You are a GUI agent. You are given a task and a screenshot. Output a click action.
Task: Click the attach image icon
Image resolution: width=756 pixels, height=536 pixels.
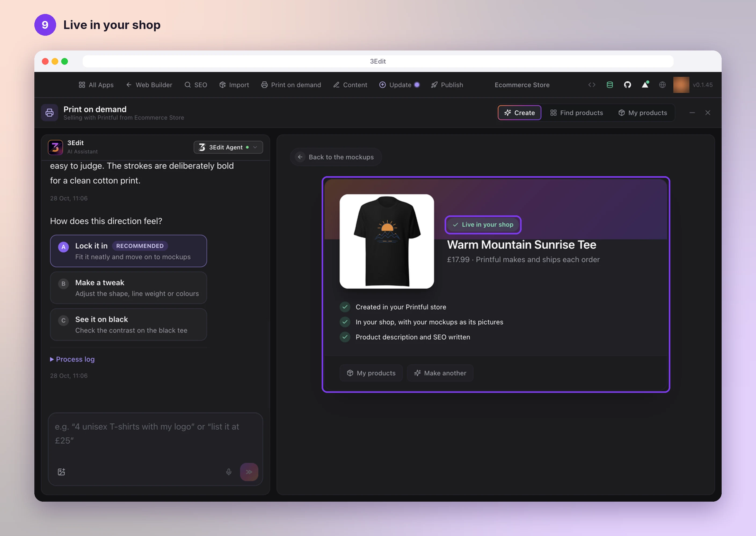61,472
